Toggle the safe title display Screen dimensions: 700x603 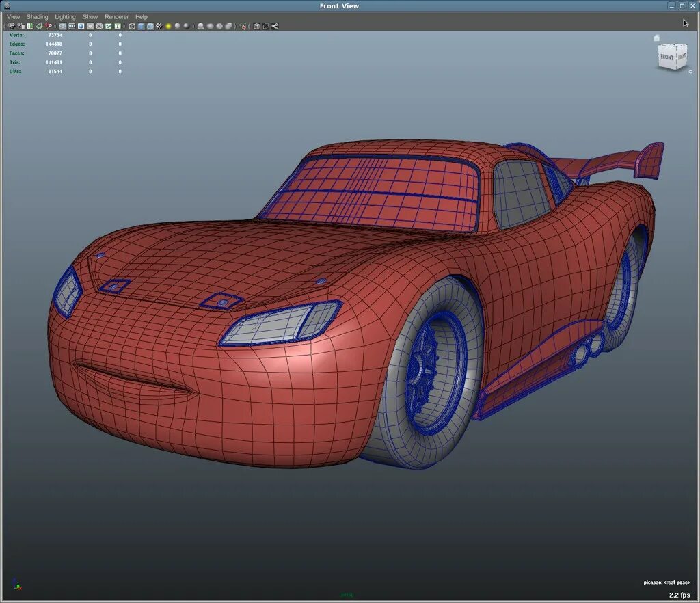[118, 27]
